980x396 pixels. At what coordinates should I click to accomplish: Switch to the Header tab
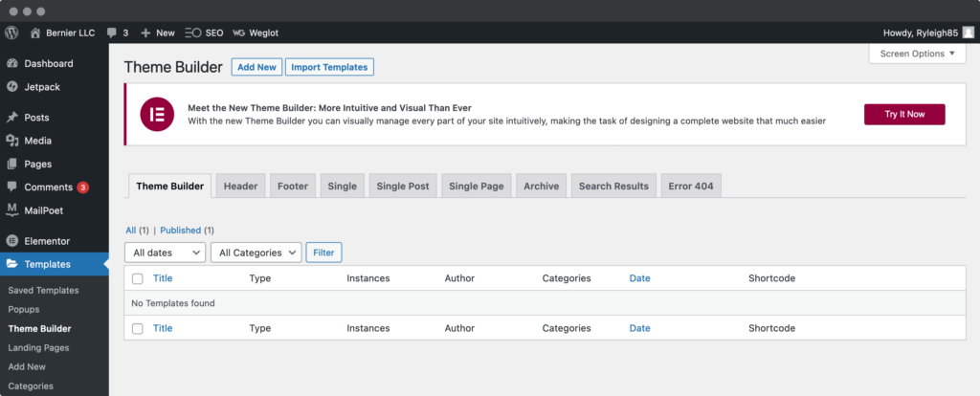pyautogui.click(x=240, y=187)
